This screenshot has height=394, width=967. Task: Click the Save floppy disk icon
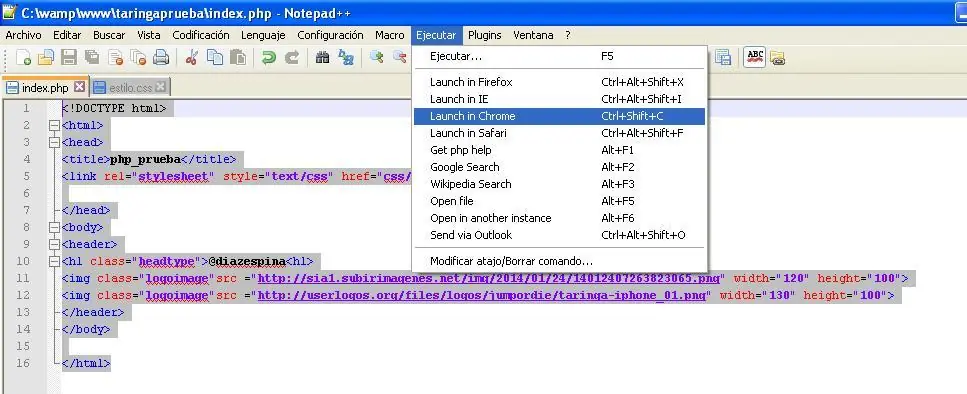tap(68, 58)
